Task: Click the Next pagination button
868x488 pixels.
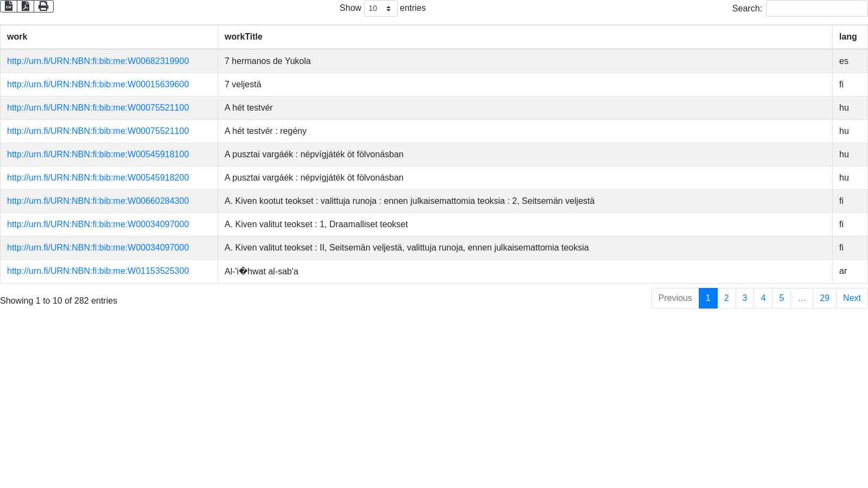Action: [x=852, y=298]
